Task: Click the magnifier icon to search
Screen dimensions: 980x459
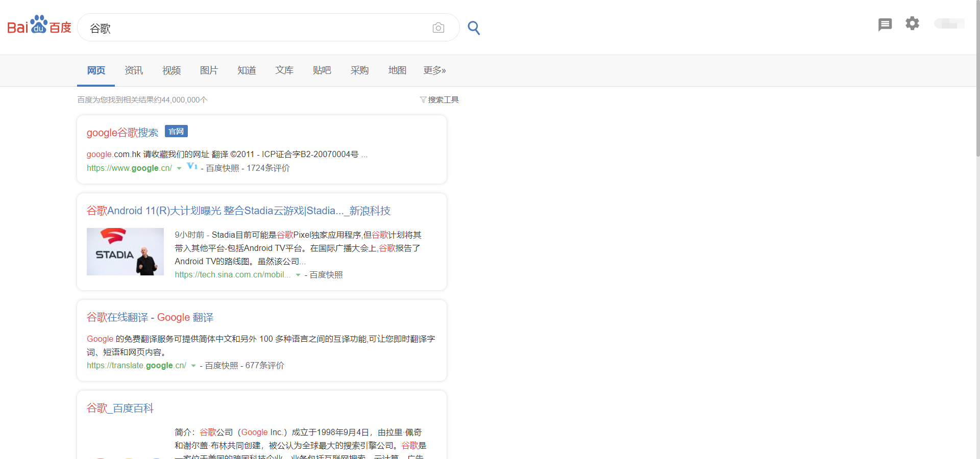Action: 473,28
